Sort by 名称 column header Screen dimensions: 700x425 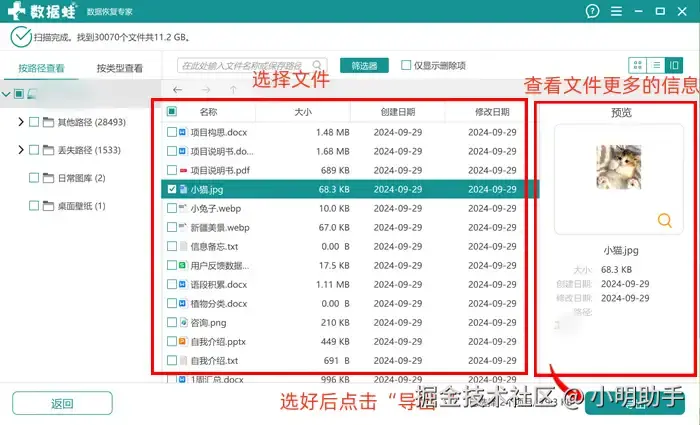coord(208,112)
